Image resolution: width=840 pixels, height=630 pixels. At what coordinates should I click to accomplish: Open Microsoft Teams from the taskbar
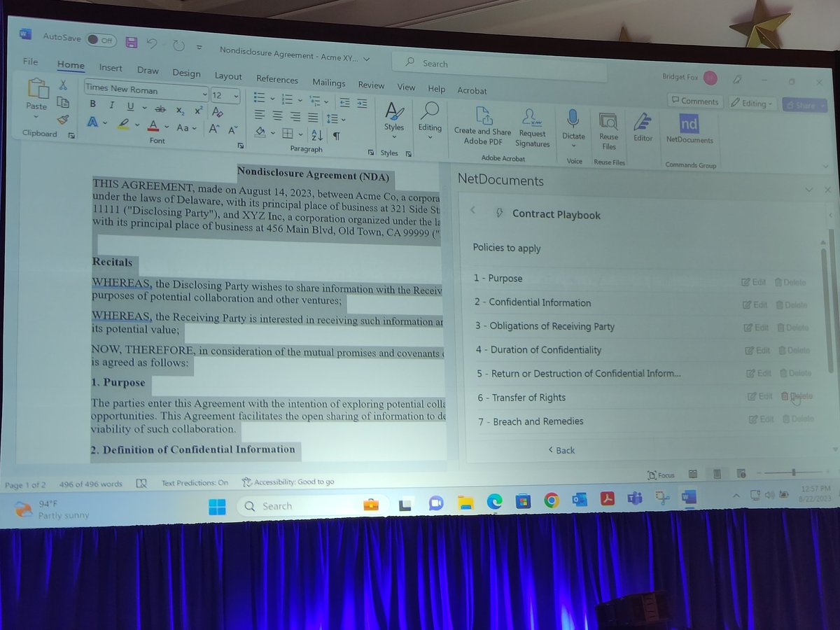[634, 498]
